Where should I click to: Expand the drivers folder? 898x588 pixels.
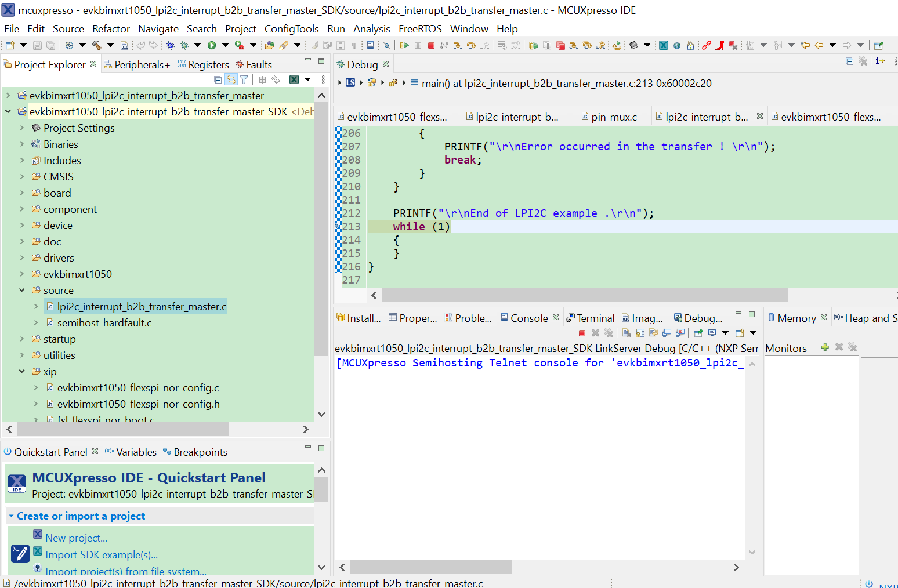tap(22, 257)
